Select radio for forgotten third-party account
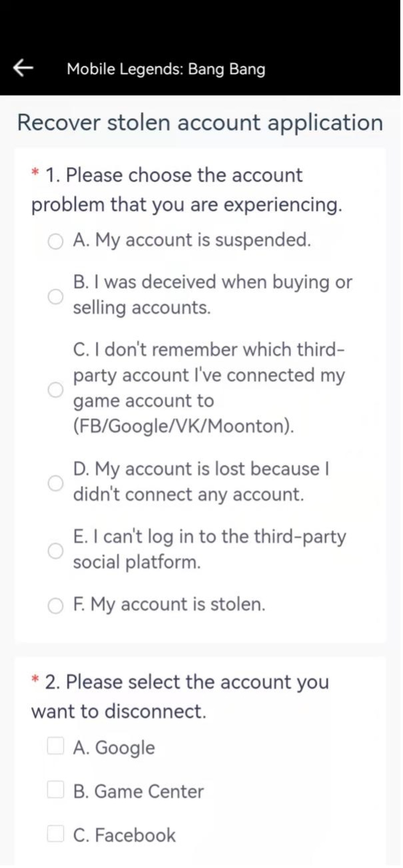 (x=55, y=389)
